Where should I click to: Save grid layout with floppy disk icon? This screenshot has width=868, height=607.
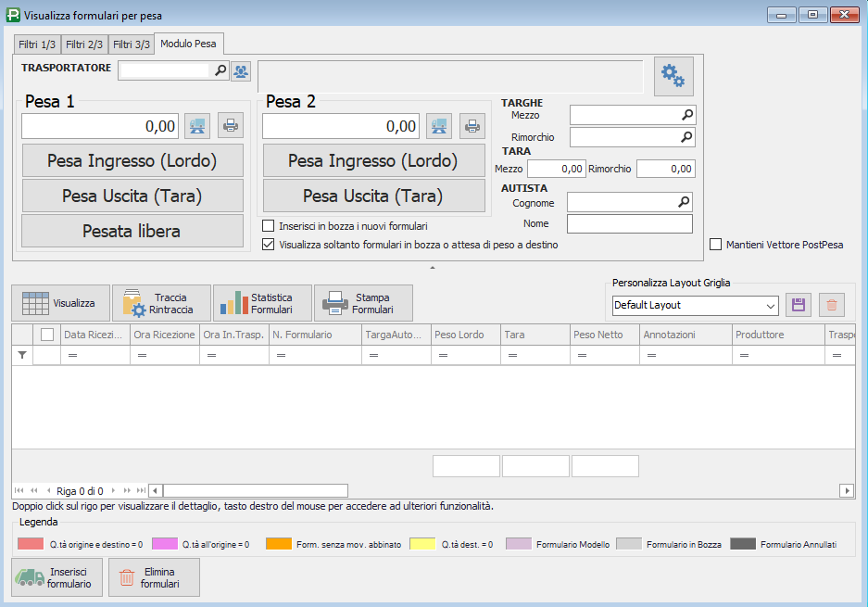point(799,305)
